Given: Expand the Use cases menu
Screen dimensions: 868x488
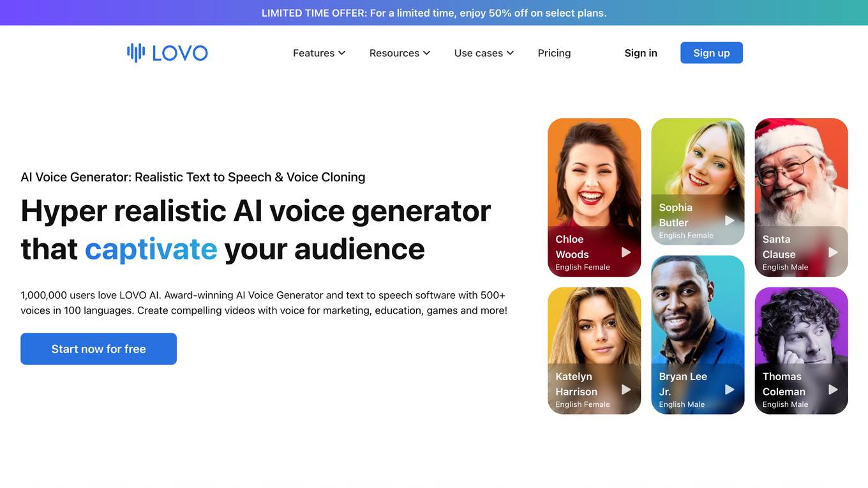Looking at the screenshot, I should pos(484,53).
